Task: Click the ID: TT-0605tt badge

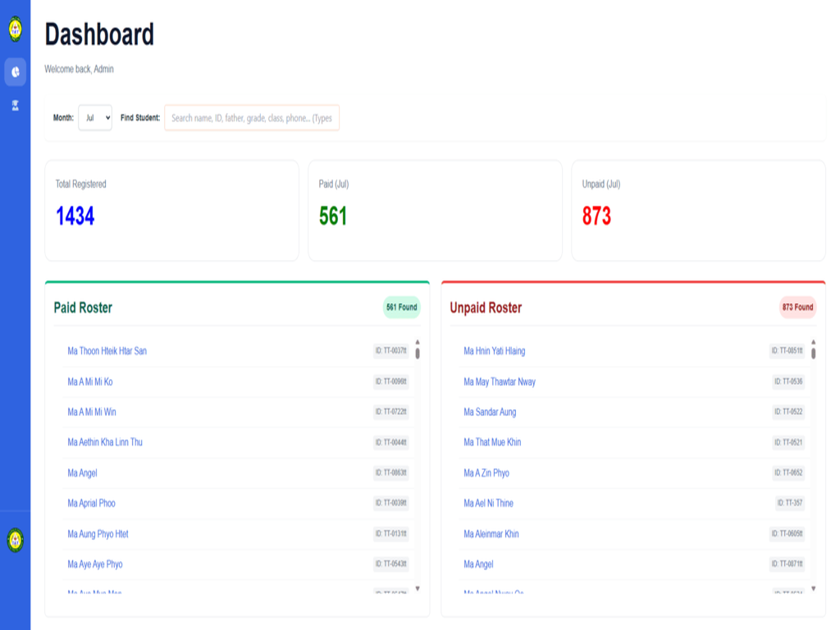Action: point(787,533)
